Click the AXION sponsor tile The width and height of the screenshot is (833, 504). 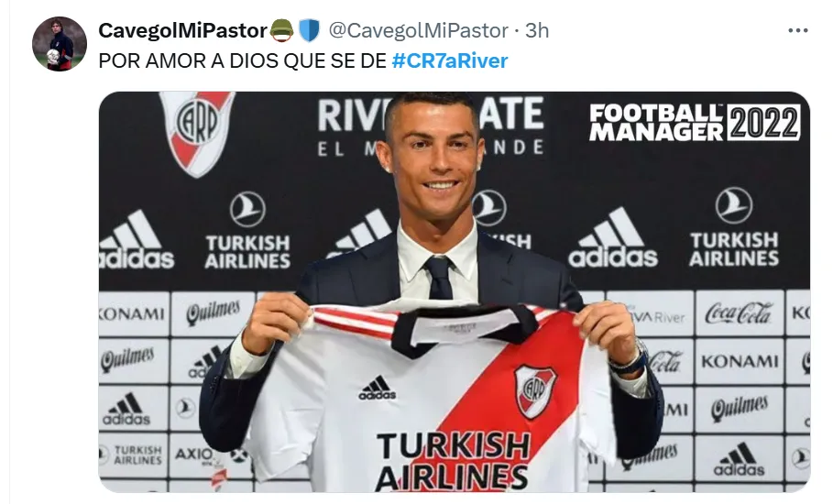[211, 456]
